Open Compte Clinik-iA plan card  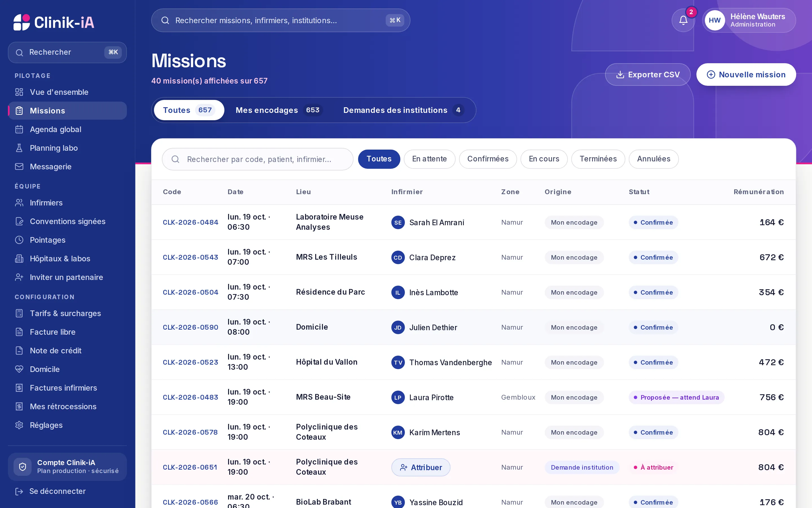click(67, 467)
